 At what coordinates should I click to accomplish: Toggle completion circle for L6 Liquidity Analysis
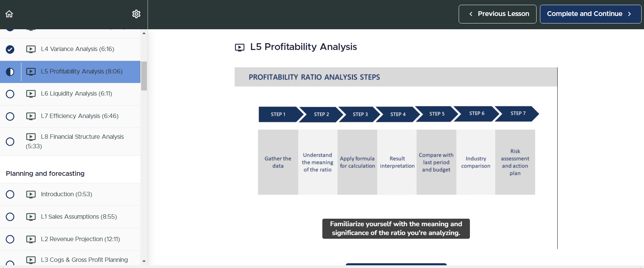[x=10, y=94]
